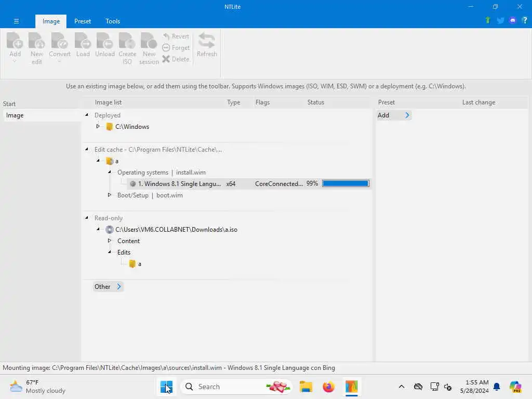Open the Copilot preview icon
The image size is (532, 399).
point(515,387)
